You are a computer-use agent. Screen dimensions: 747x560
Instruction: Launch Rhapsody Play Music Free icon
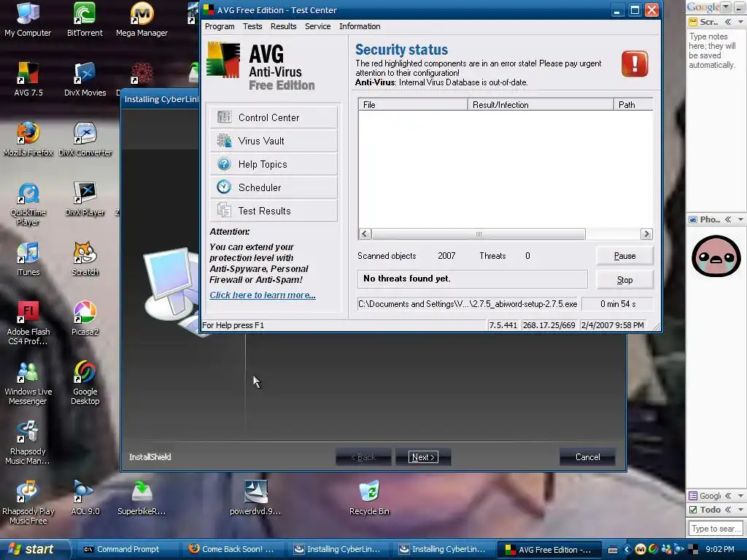click(28, 502)
